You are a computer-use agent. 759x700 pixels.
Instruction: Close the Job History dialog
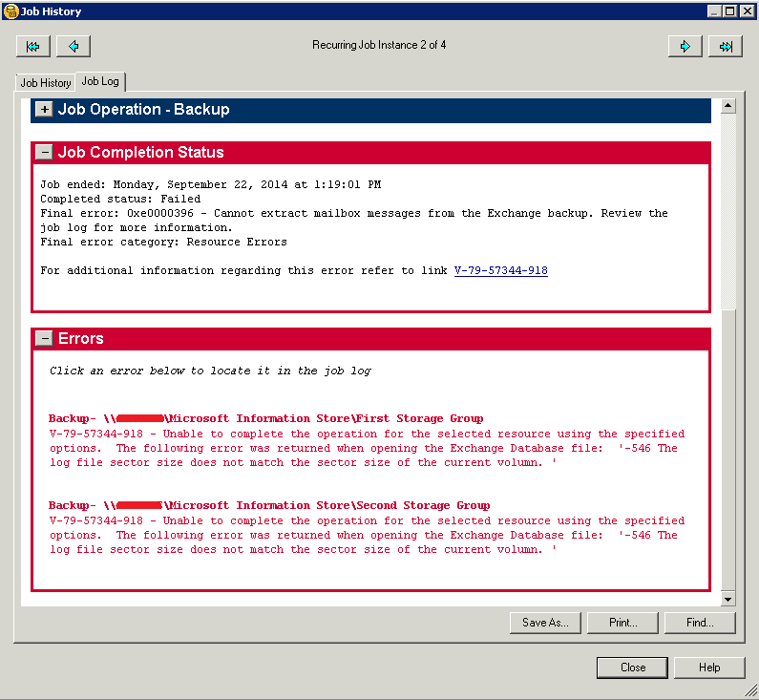(x=632, y=668)
